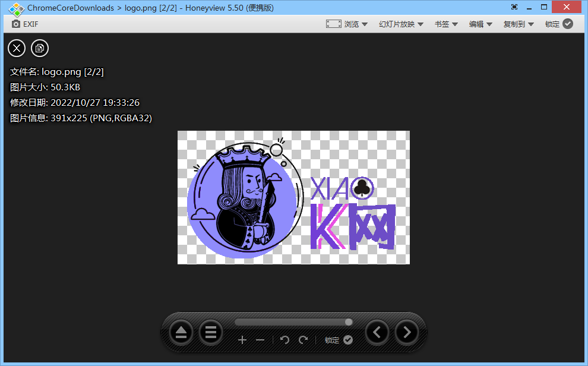Go to the next image

(407, 332)
